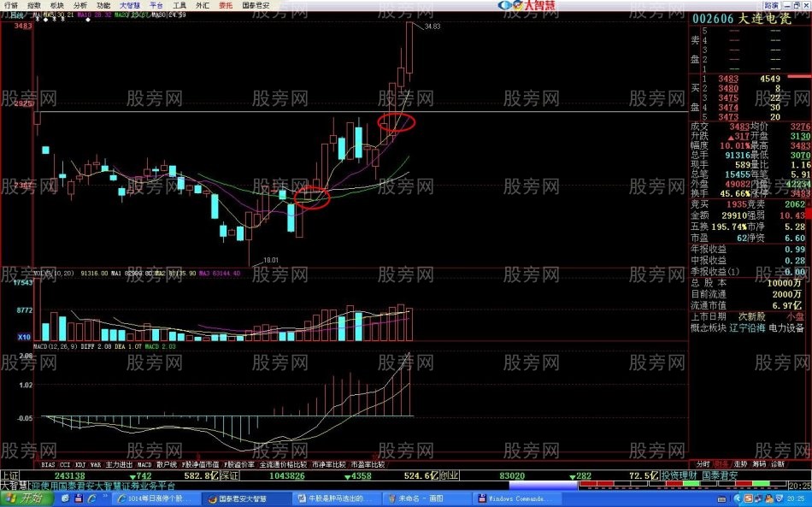Click the Windows 开始 Start button

[26, 498]
